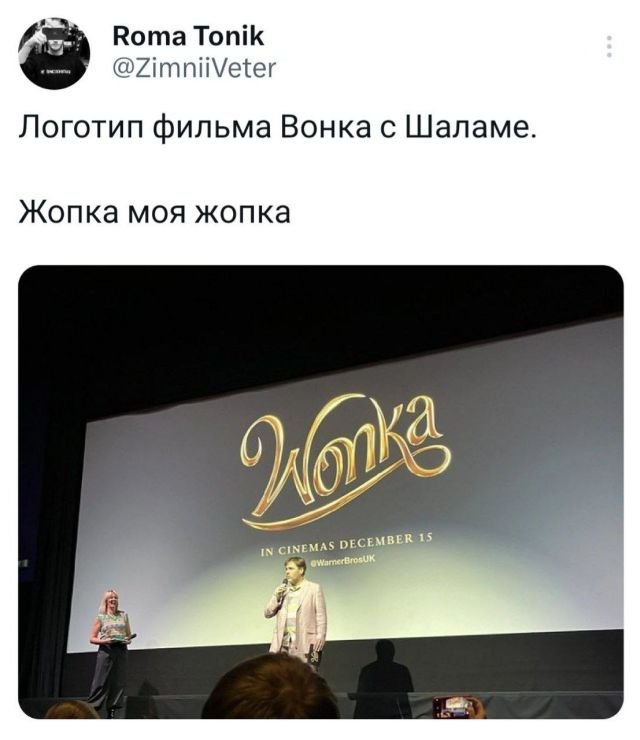Click the blonde woman standing on stage
This screenshot has height=740, width=640.
coord(110,650)
